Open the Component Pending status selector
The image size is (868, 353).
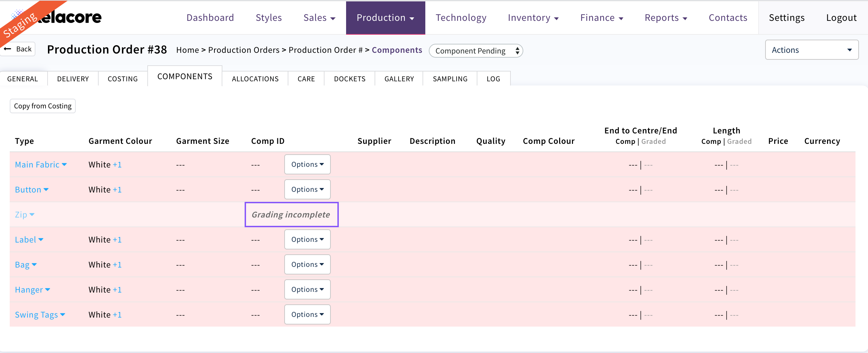(x=475, y=51)
